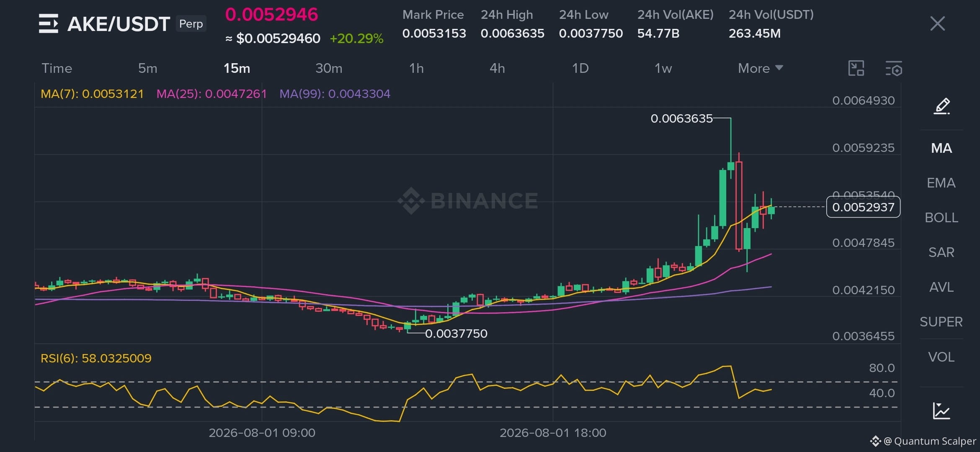Switch to the 30m interval
This screenshot has width=980, height=452.
pyautogui.click(x=329, y=68)
